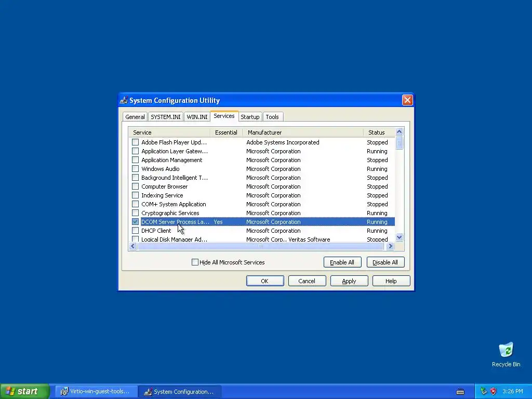Open the Recycle Bin desktop icon
Image resolution: width=532 pixels, height=399 pixels.
[x=506, y=354]
